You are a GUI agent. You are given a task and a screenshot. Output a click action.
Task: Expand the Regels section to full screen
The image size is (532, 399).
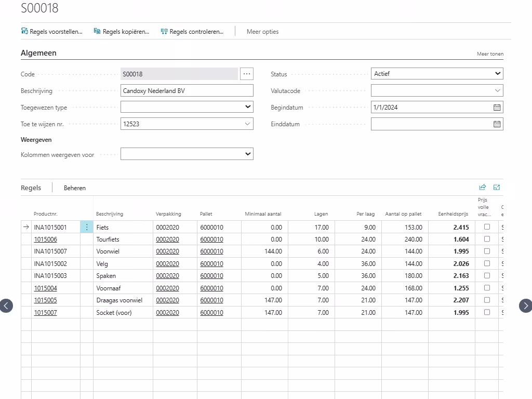click(497, 188)
